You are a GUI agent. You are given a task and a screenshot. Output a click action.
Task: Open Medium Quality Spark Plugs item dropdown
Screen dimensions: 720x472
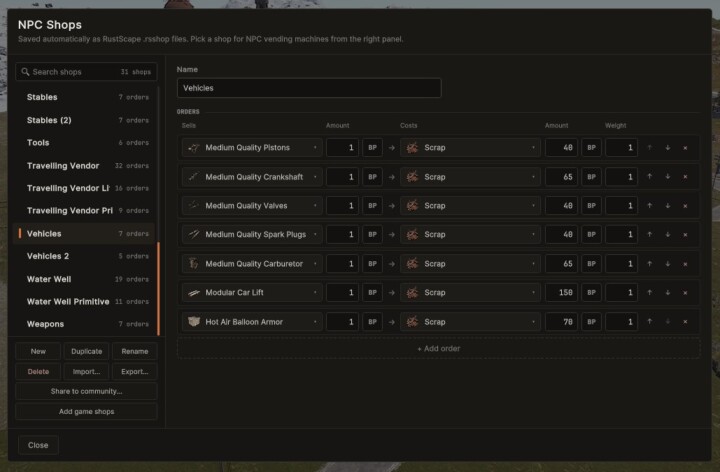(x=252, y=235)
